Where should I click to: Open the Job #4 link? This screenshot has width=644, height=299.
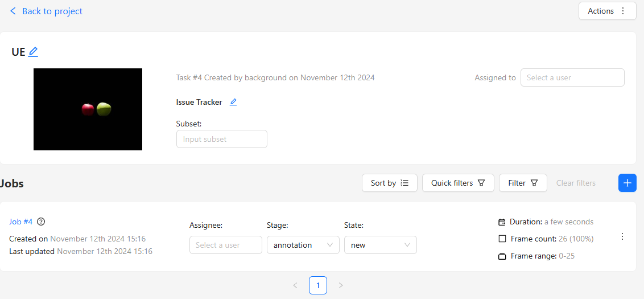click(21, 222)
